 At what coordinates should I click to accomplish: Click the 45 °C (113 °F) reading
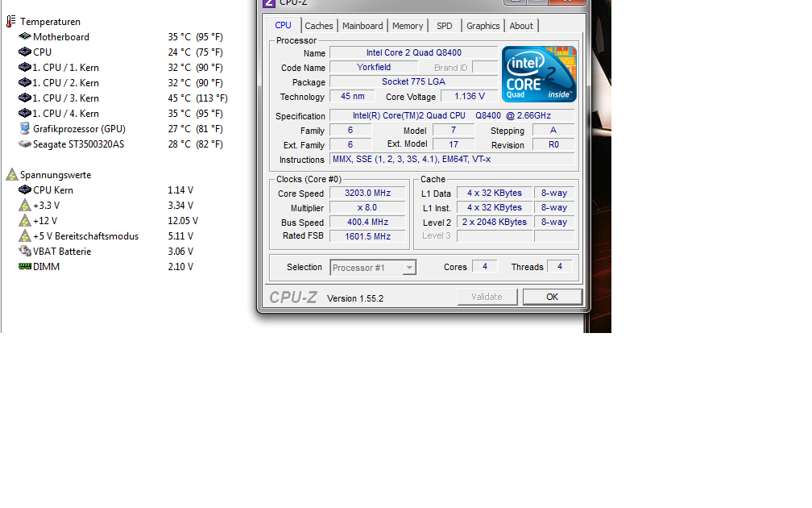[x=198, y=98]
